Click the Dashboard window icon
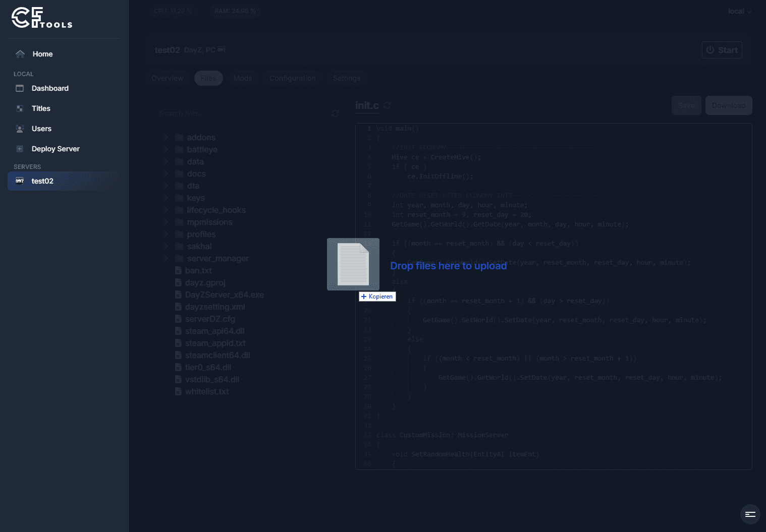Image resolution: width=766 pixels, height=532 pixels. 20,88
